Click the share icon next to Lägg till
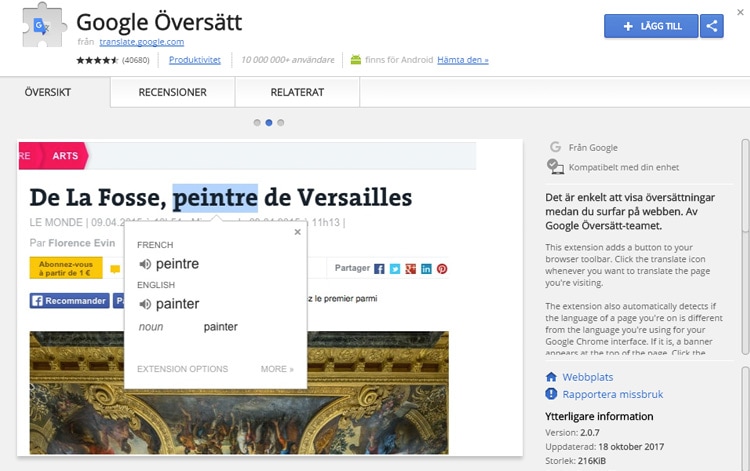 pyautogui.click(x=712, y=26)
